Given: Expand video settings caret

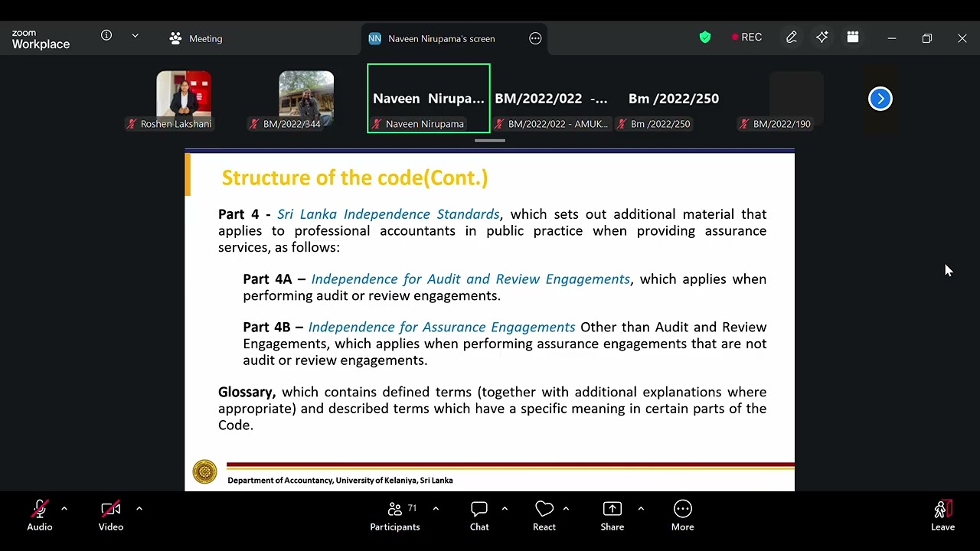Looking at the screenshot, I should tap(139, 508).
